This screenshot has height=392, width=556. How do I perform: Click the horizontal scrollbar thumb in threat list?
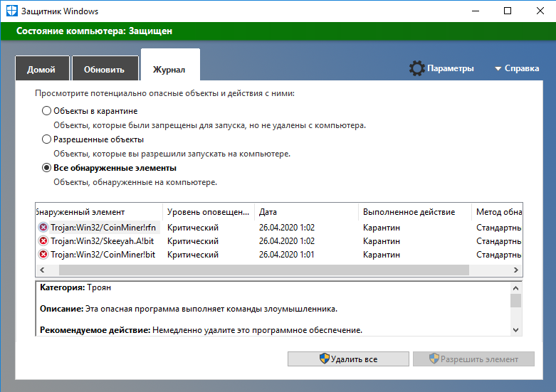[x=264, y=270]
